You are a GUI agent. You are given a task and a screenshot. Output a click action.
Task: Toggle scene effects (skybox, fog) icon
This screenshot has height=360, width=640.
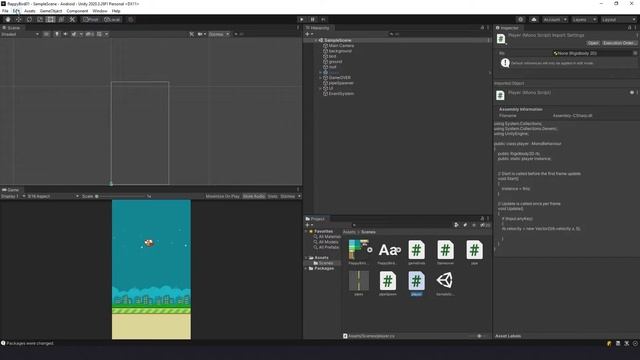(x=74, y=34)
